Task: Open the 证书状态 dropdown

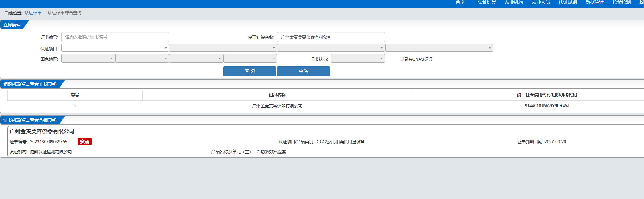Action: click(x=358, y=58)
